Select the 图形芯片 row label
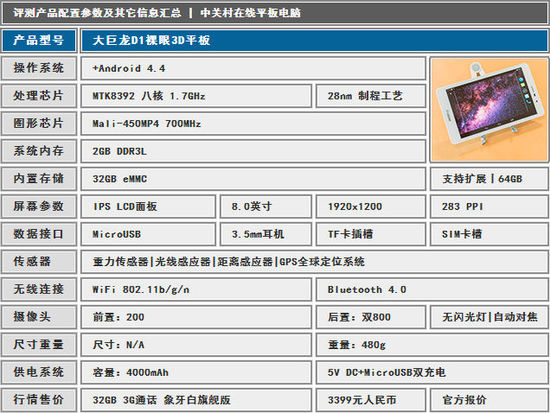Viewport: 550px width, 413px height. [x=39, y=124]
